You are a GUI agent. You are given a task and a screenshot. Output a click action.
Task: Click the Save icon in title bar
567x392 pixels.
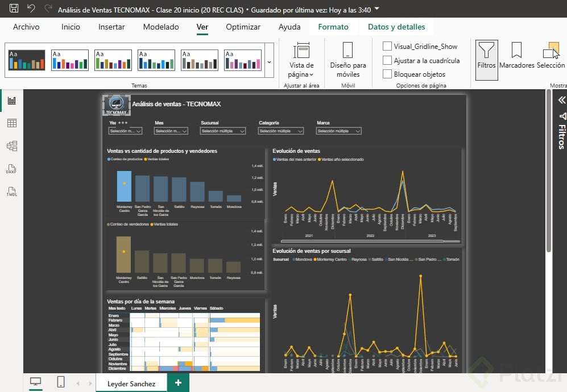click(x=14, y=9)
